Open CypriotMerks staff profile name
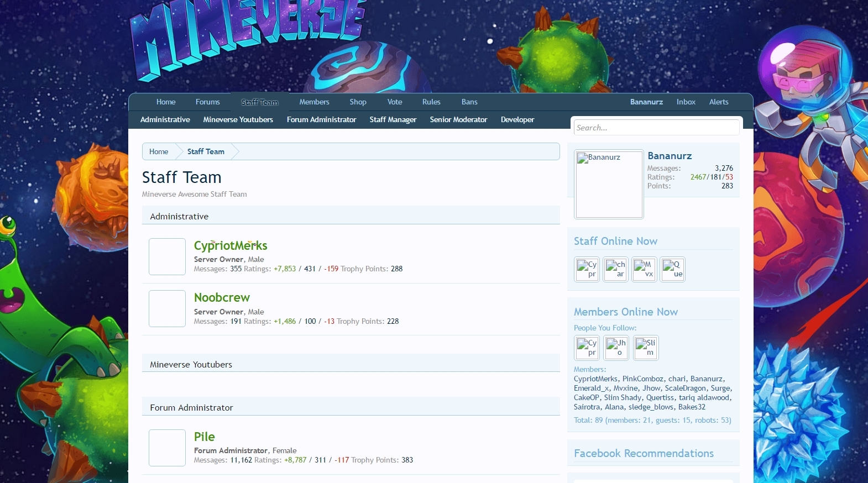 tap(231, 245)
